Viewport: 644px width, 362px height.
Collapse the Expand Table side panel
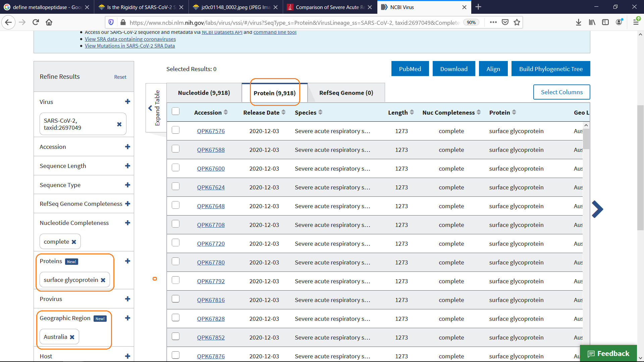pos(151,108)
